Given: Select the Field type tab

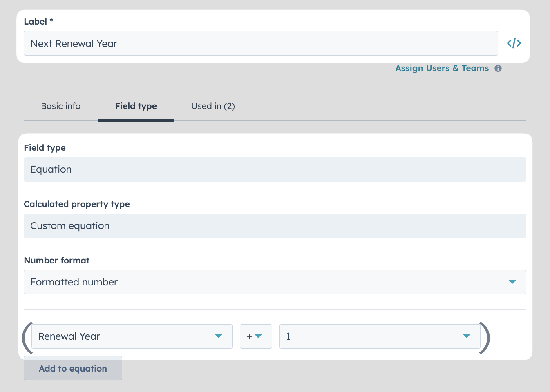Looking at the screenshot, I should (x=136, y=106).
